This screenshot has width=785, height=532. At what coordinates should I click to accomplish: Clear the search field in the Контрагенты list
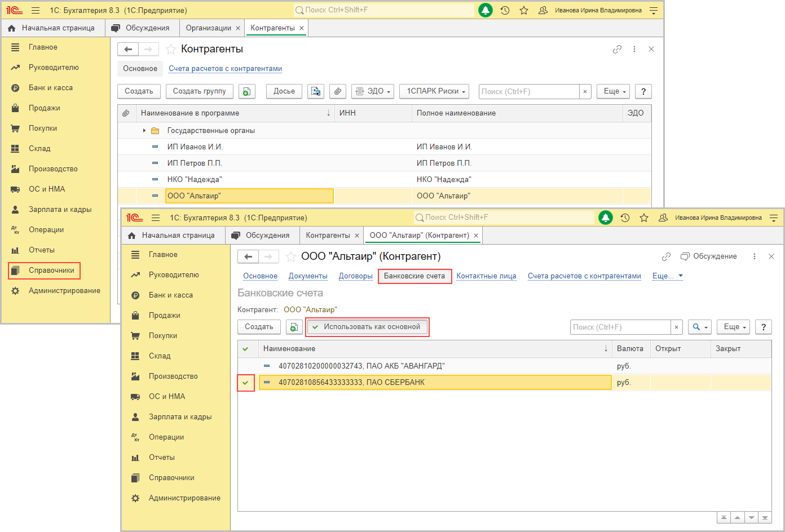tap(585, 91)
